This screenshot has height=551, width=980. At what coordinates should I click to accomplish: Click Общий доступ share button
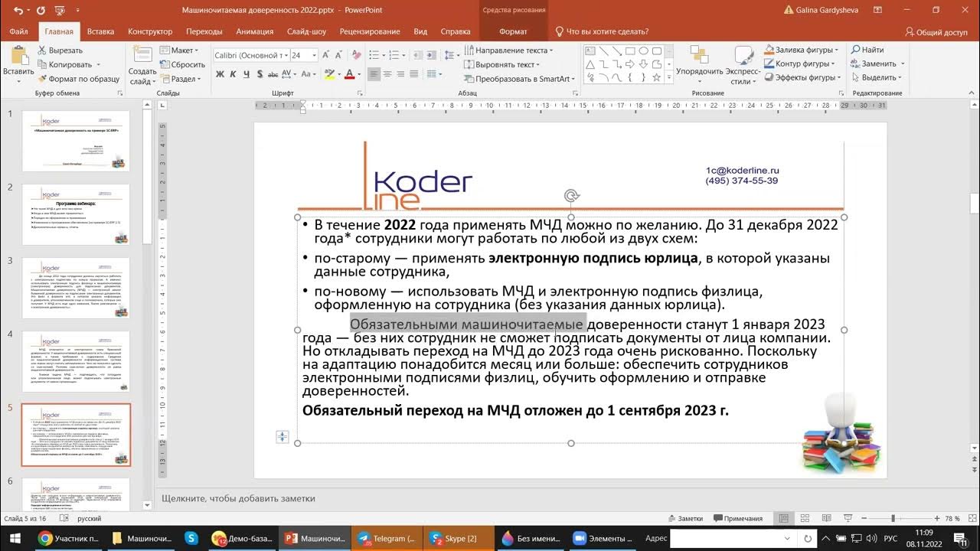tap(936, 32)
